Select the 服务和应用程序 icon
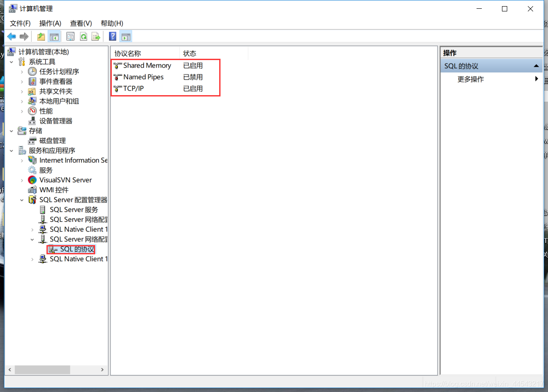The image size is (548, 392). 22,150
